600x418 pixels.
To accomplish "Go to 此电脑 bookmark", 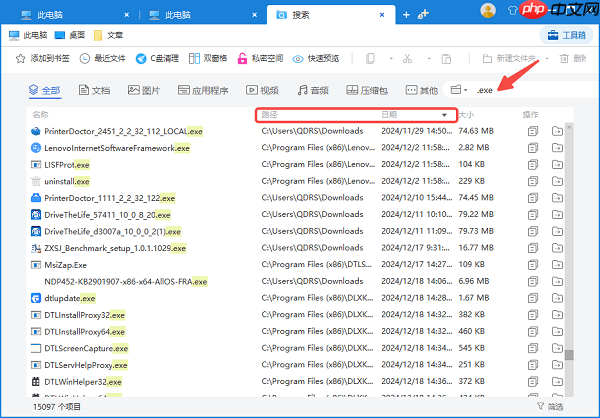I will point(28,35).
